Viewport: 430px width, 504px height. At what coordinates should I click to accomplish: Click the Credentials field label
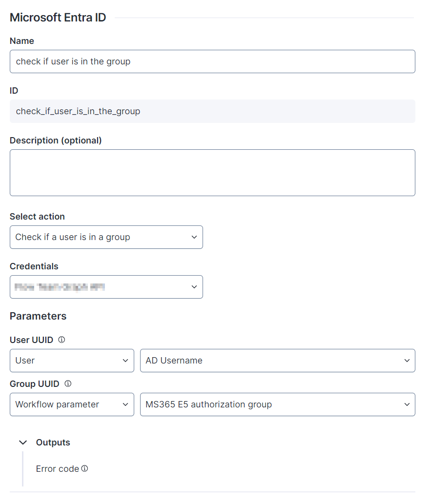(34, 266)
